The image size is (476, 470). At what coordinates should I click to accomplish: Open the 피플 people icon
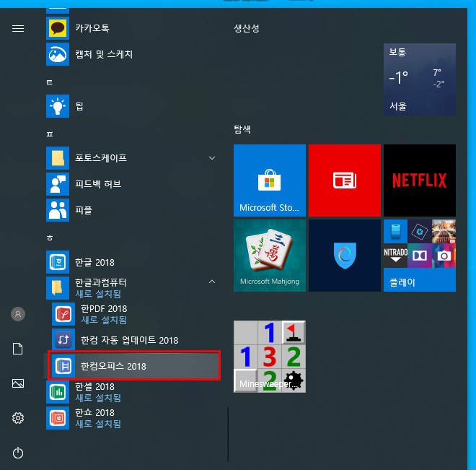click(58, 210)
